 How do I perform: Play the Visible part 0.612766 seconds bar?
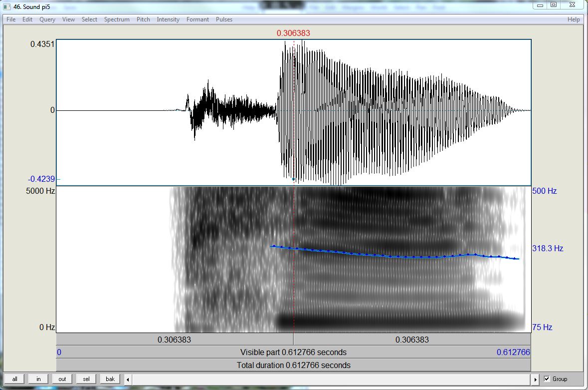coord(293,353)
